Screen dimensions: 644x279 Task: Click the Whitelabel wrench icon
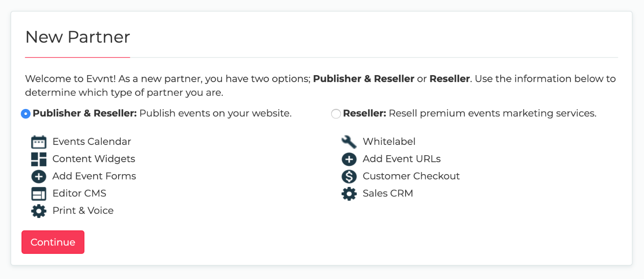pos(349,142)
